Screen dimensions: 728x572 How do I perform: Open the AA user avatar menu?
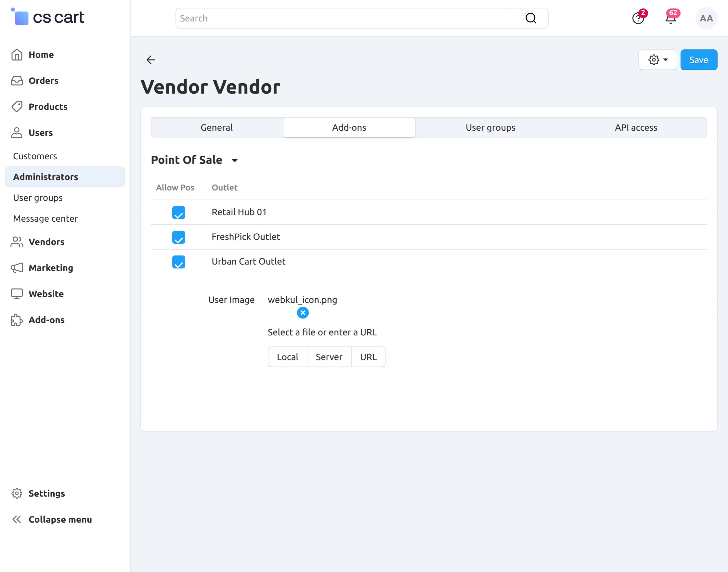(706, 19)
